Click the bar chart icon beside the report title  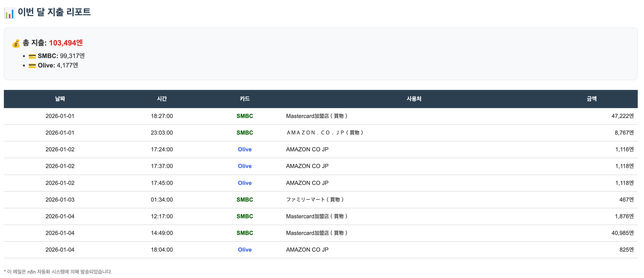coord(9,13)
